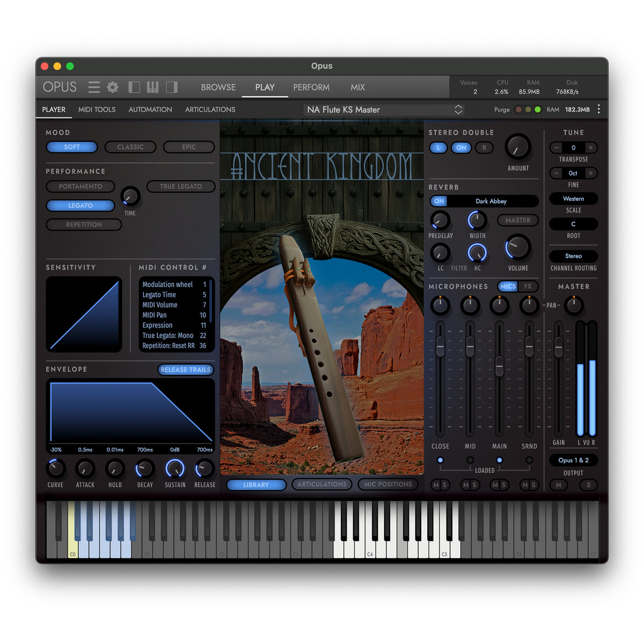Screen dimensions: 644x644
Task: Open the MIDI Tools tab
Action: click(97, 109)
